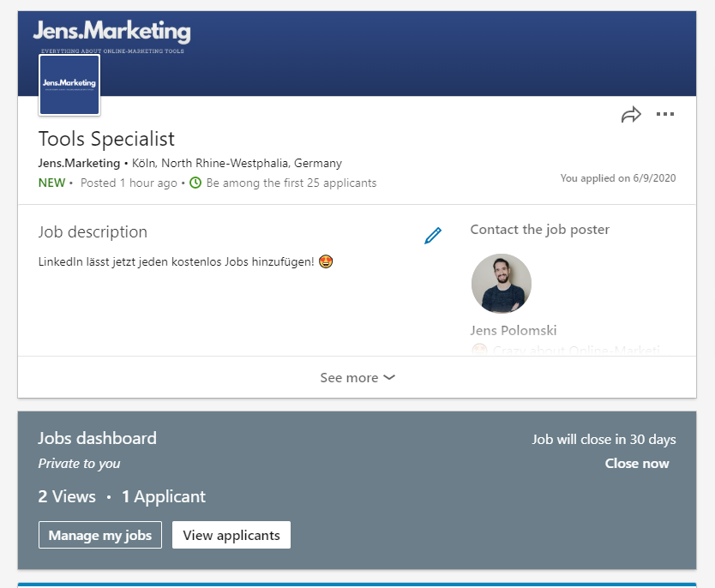715x588 pixels.
Task: Click the 1 Applicant count
Action: (x=164, y=496)
